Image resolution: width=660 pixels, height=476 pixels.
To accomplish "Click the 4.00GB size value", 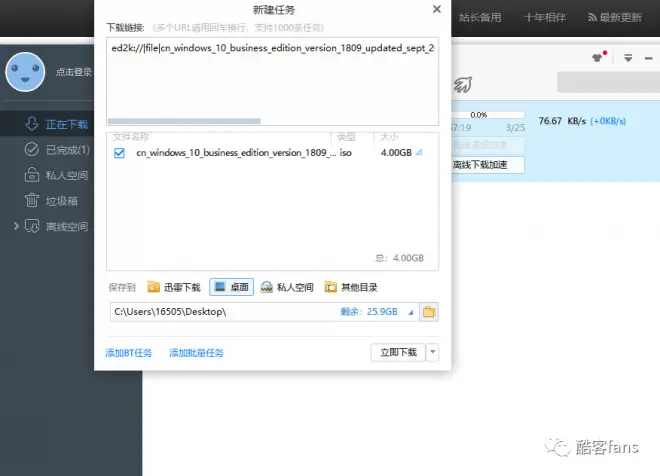I will (x=396, y=153).
